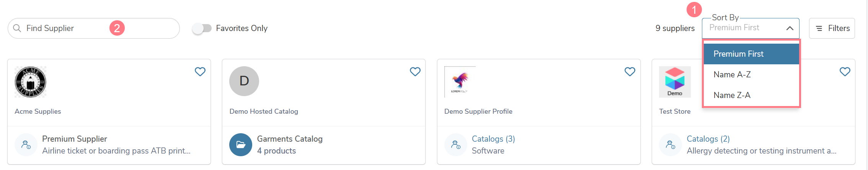Select Premium First sort option
This screenshot has height=170, width=868.
tap(751, 54)
